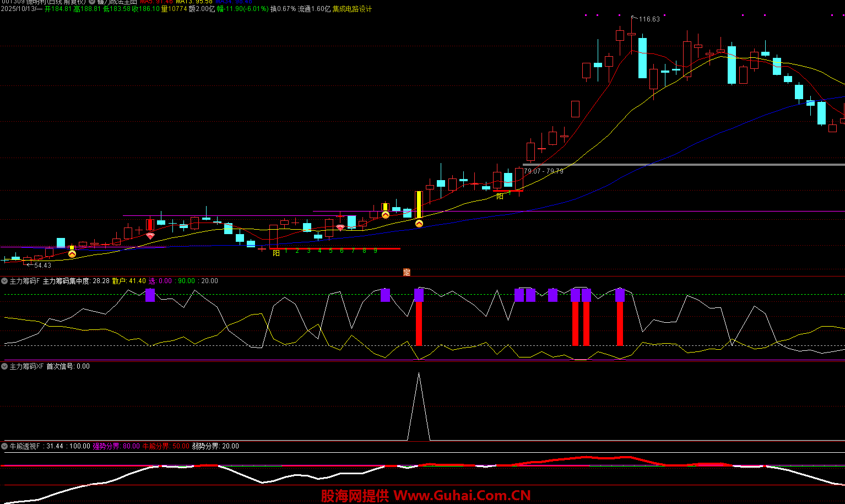
Task: Click the leftmost red diamond signal icon
Action: 150,236
